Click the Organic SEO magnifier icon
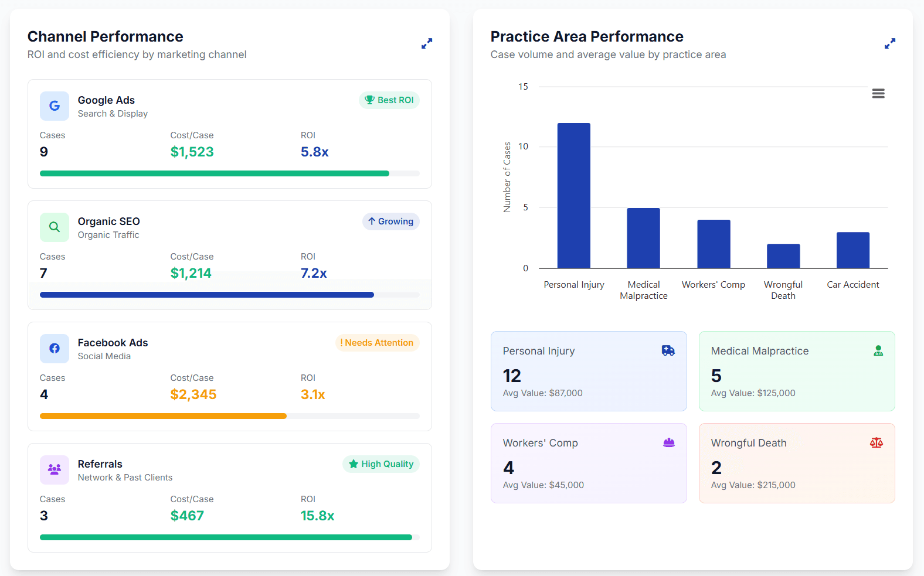 [x=55, y=227]
